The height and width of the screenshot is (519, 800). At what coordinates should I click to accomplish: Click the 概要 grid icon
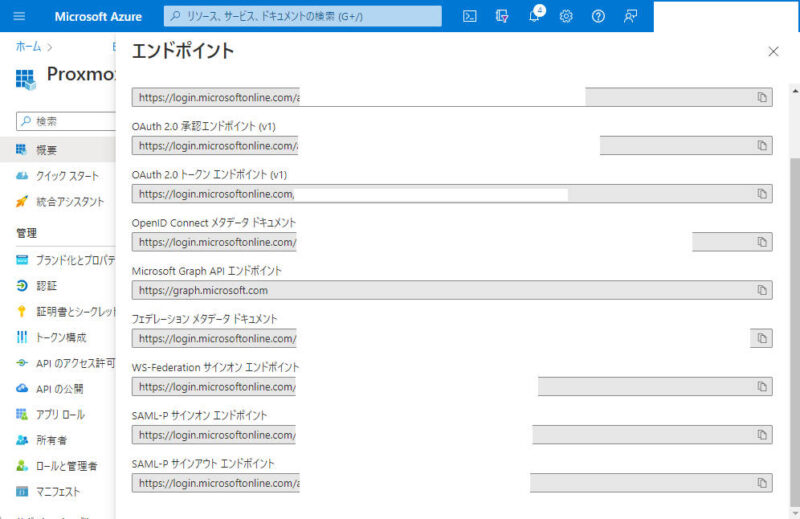(21, 150)
